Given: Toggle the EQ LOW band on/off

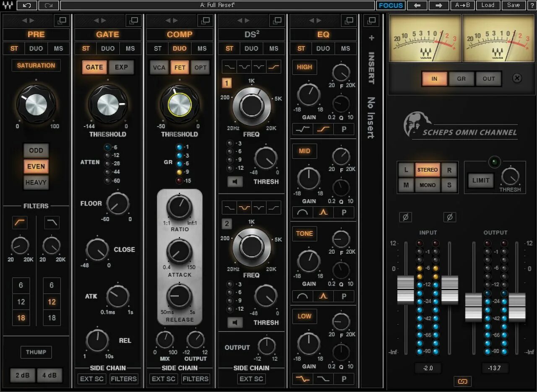Looking at the screenshot, I should (305, 316).
